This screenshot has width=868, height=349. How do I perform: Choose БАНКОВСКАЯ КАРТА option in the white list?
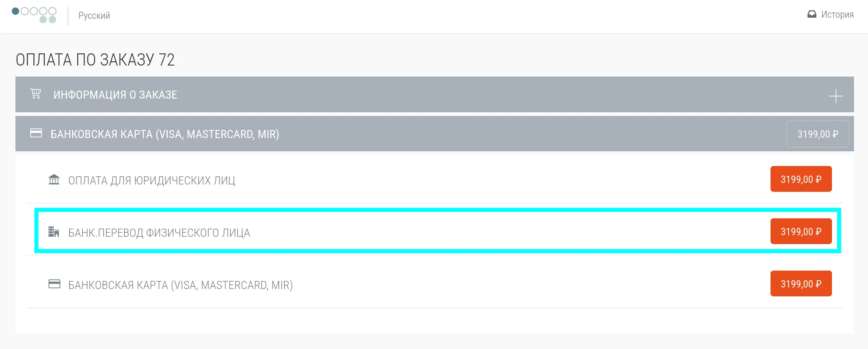pyautogui.click(x=180, y=285)
